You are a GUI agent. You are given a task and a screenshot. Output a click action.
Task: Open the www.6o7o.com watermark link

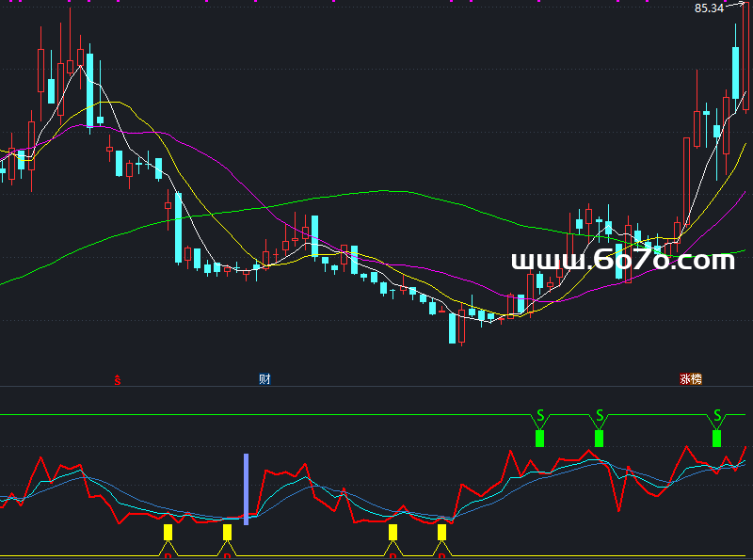[622, 260]
